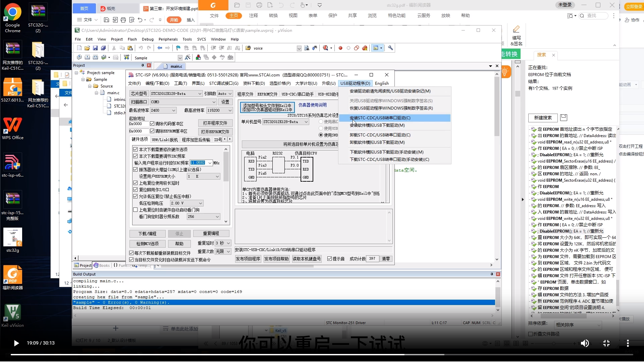Collapse Source group in project tree
The height and width of the screenshot is (362, 644).
pos(90,86)
